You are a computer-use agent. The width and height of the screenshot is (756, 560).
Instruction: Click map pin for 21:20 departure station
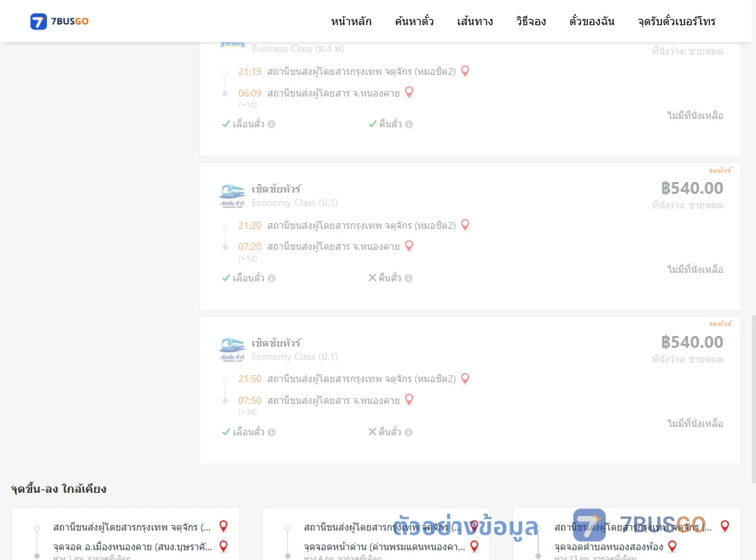point(465,225)
